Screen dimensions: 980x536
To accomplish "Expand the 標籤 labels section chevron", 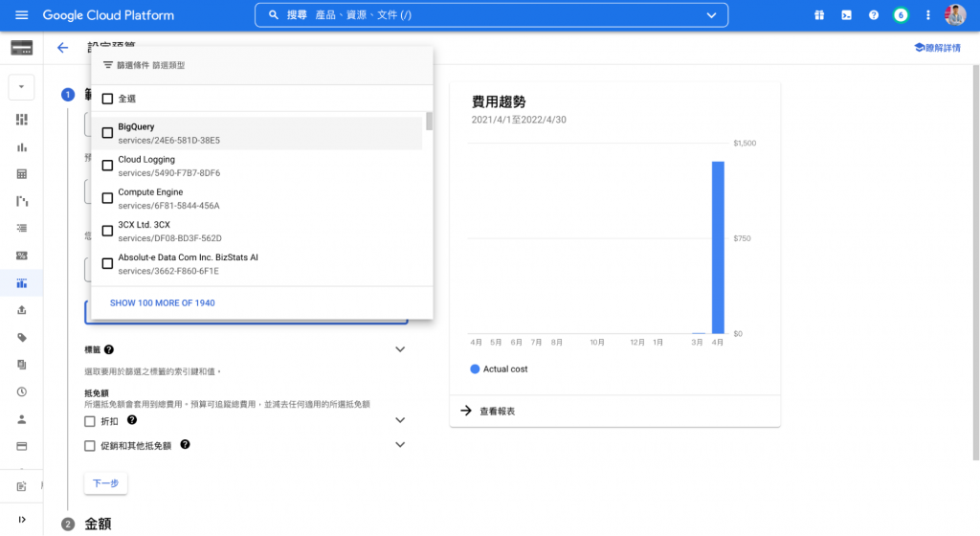I will tap(400, 349).
